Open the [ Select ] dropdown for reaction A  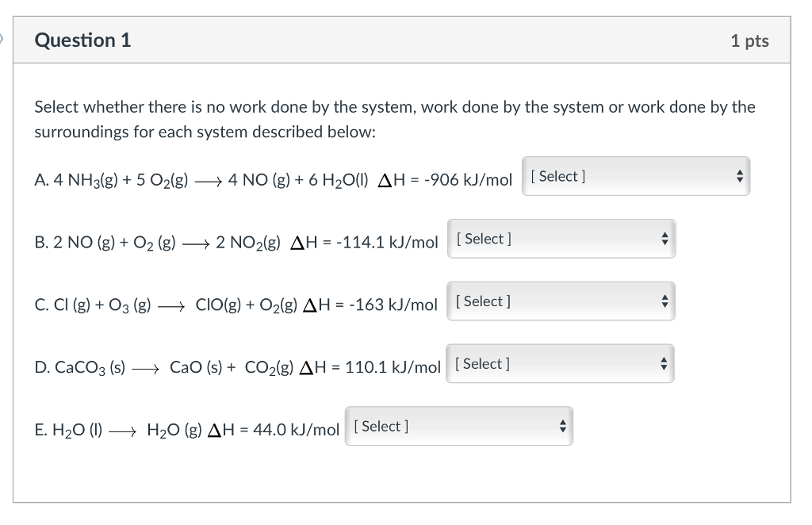pos(634,176)
